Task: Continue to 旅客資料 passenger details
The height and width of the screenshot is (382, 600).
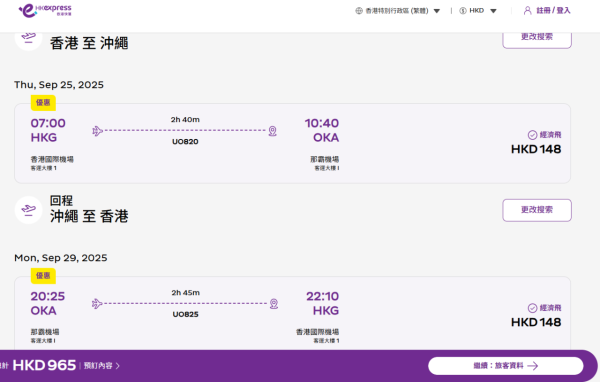Action: tap(505, 366)
